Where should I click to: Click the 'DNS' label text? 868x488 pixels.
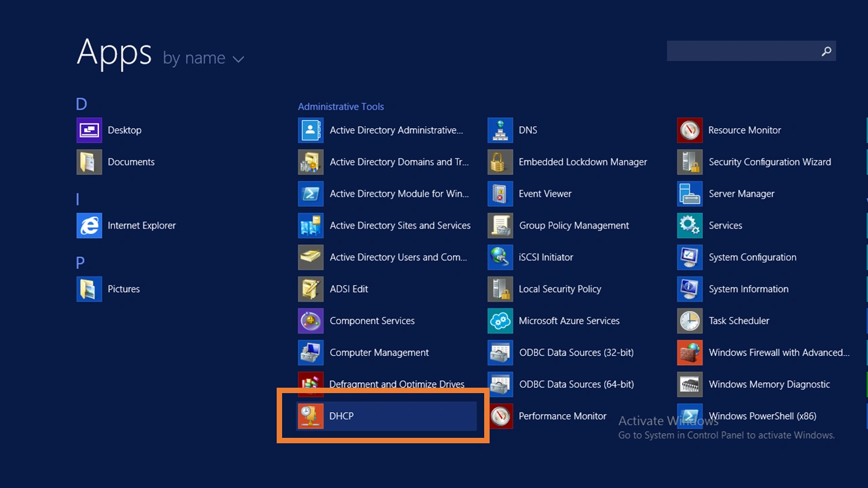click(528, 130)
